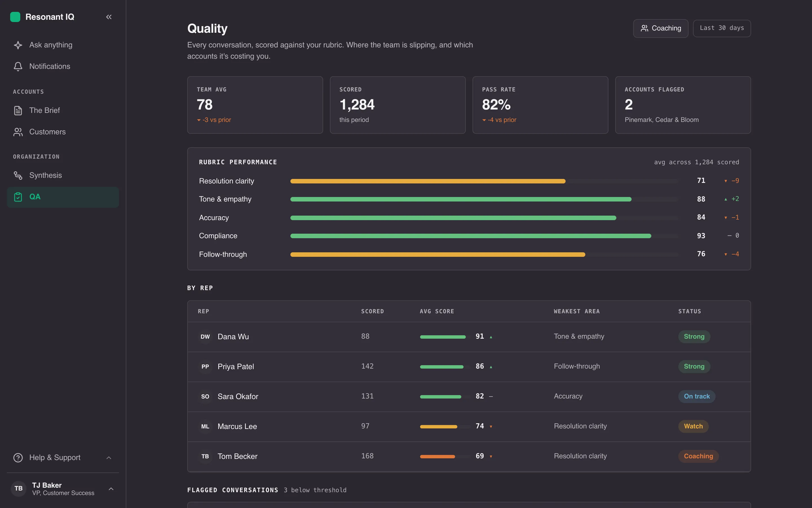Screen dimensions: 812x508
Task: Click the Scored 1,284 card
Action: 398,105
